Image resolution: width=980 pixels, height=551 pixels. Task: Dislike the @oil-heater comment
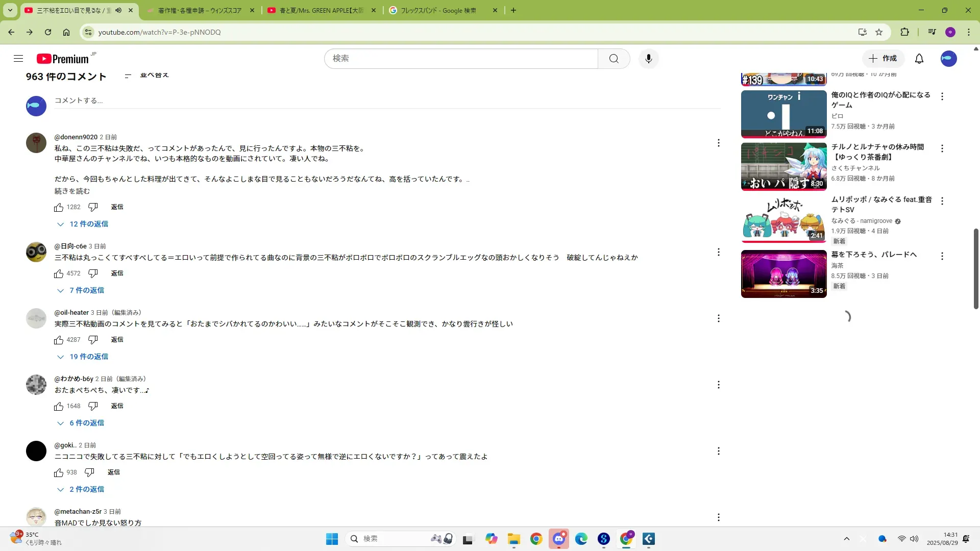93,340
